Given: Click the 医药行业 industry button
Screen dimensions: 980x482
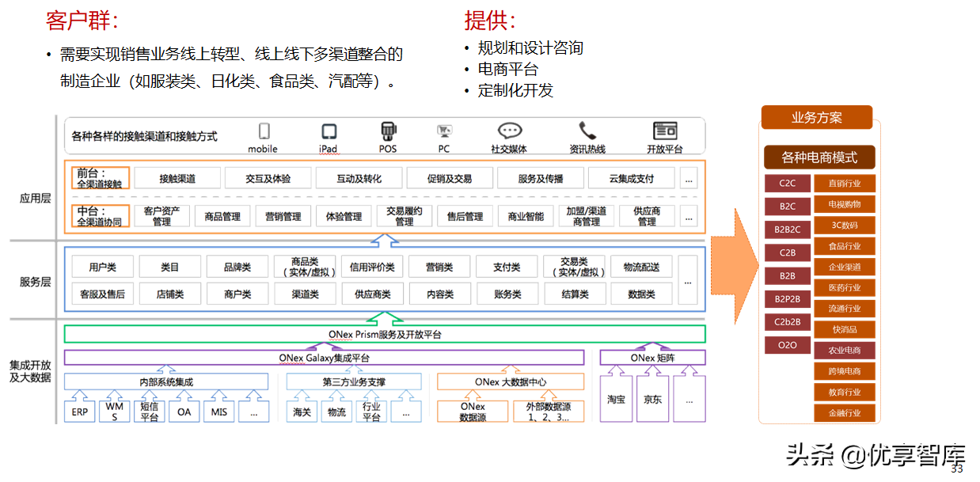Looking at the screenshot, I should tap(845, 287).
